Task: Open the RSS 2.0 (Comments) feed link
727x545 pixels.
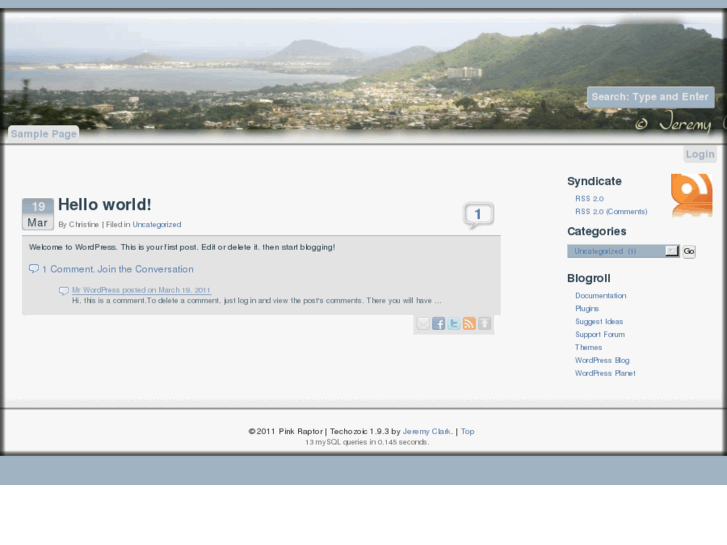Action: click(x=611, y=212)
